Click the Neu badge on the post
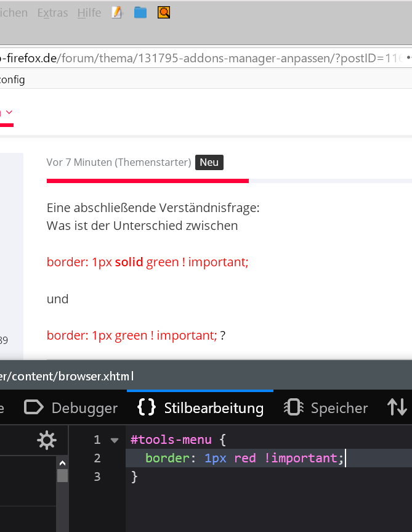Viewport: 412px width, 532px height. coord(209,162)
